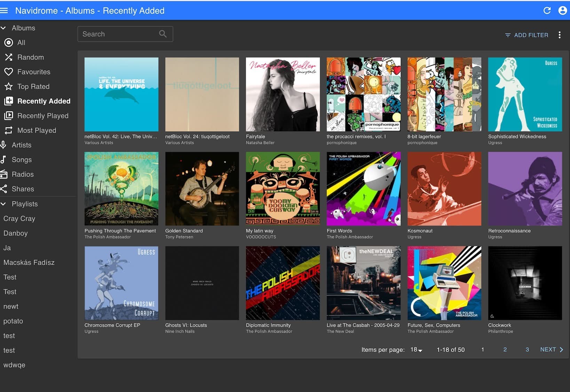Click the Top Rated star icon
Viewport: 570px width, 392px height.
8,86
